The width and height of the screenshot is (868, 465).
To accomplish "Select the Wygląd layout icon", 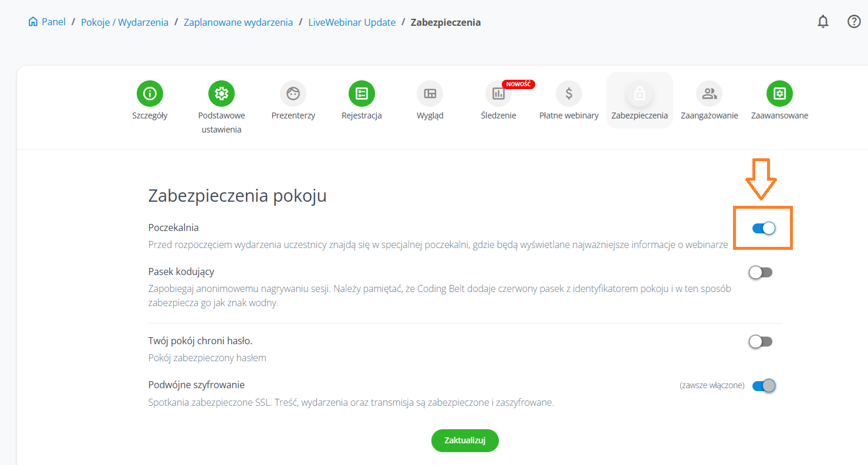I will pos(430,93).
